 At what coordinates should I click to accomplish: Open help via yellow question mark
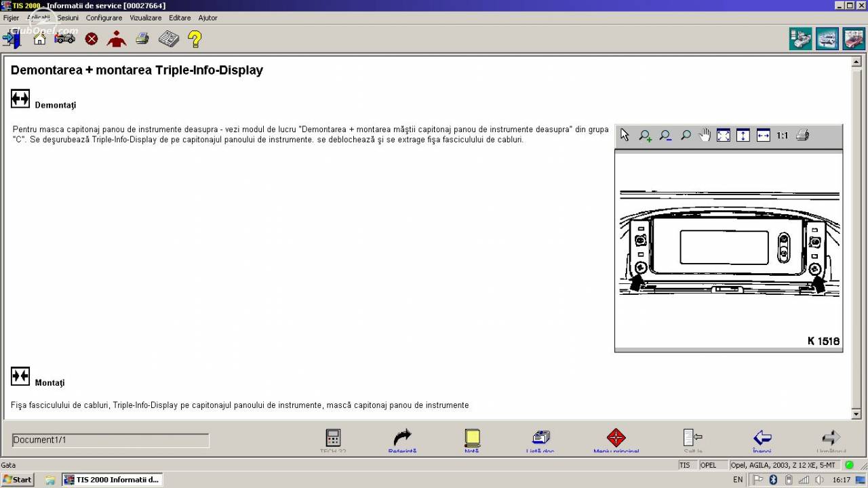point(195,39)
